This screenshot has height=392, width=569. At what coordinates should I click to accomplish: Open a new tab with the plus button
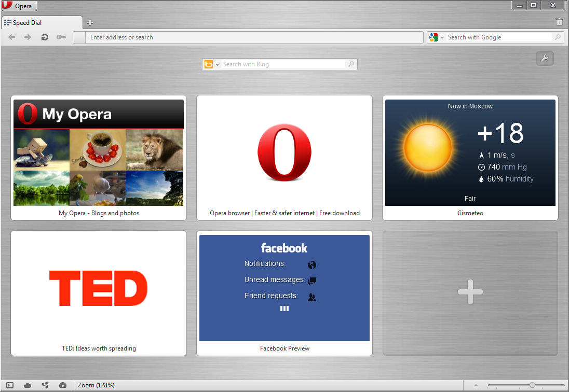tap(90, 22)
